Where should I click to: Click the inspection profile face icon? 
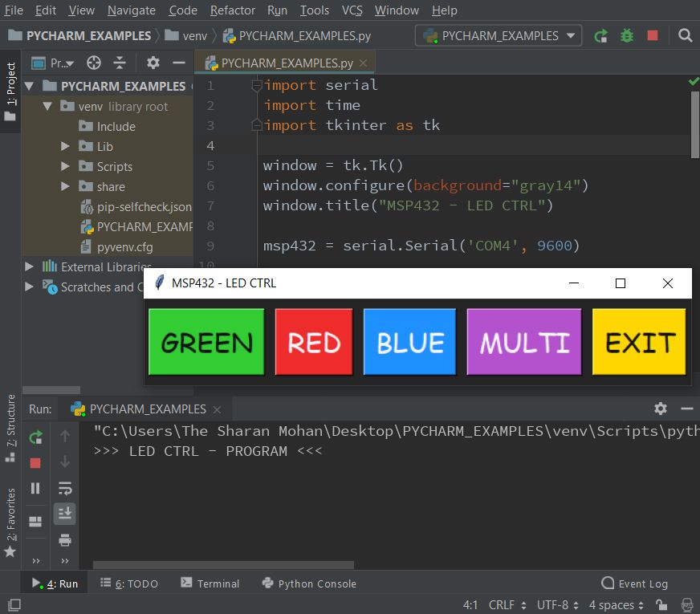click(687, 605)
